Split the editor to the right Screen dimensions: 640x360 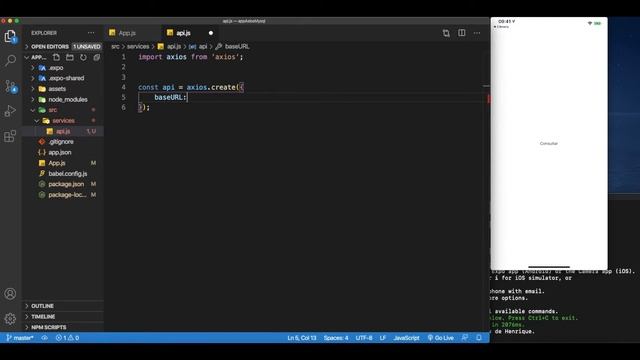[462, 33]
